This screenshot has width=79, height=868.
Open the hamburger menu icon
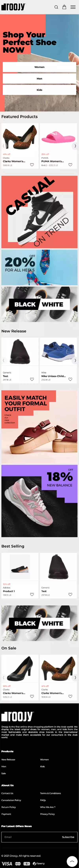73,7
